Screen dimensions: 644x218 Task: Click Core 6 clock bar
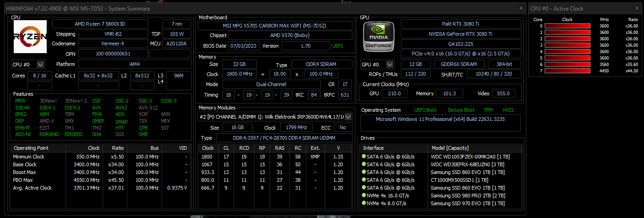567,65
